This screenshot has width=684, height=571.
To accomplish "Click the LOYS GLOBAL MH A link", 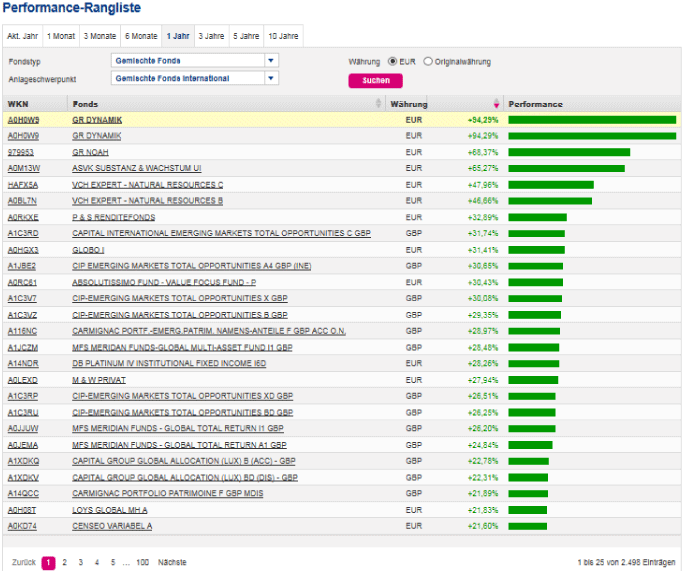I will tap(110, 509).
